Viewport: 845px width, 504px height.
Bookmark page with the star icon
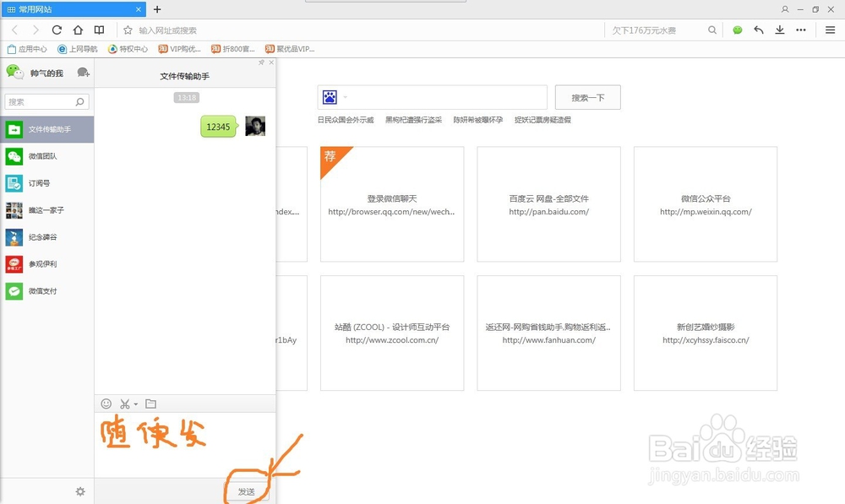128,30
